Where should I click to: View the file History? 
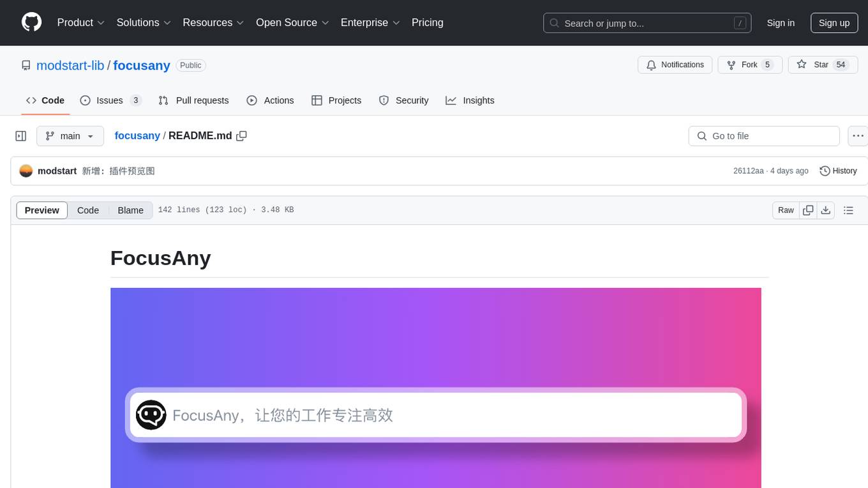pos(838,171)
